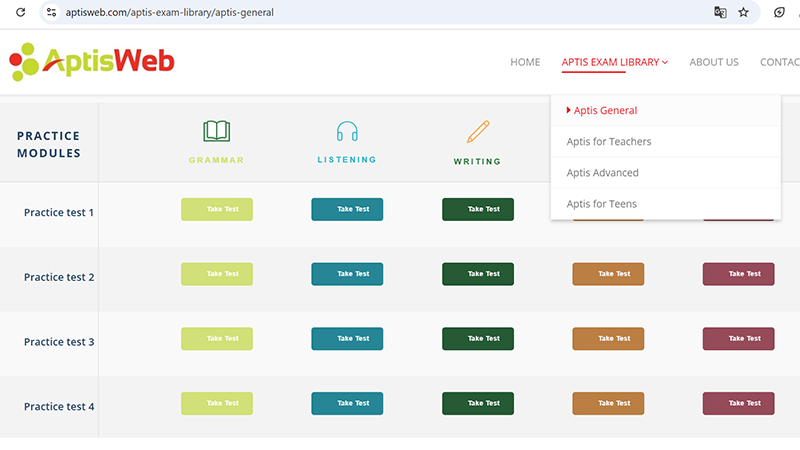
Task: Click the translate page icon
Action: (x=720, y=12)
